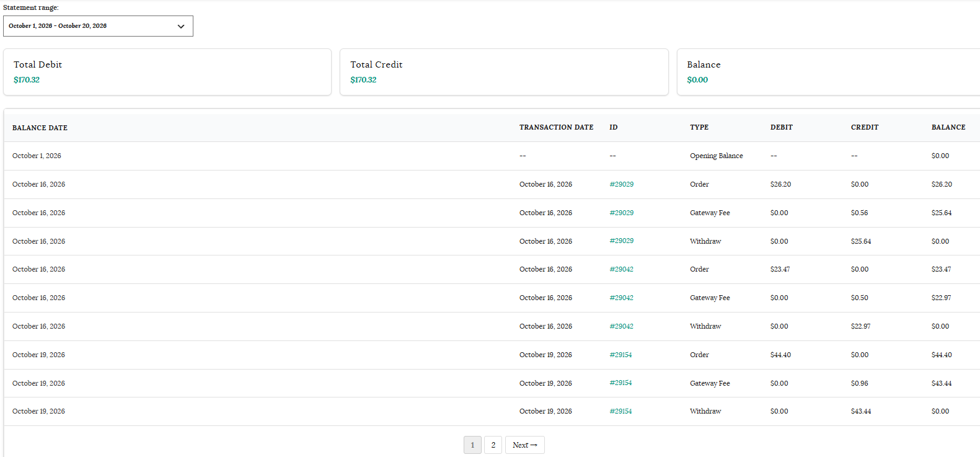Viewport: 980px width, 457px height.
Task: Open #29042 link in its Gateway Fee row
Action: point(622,298)
